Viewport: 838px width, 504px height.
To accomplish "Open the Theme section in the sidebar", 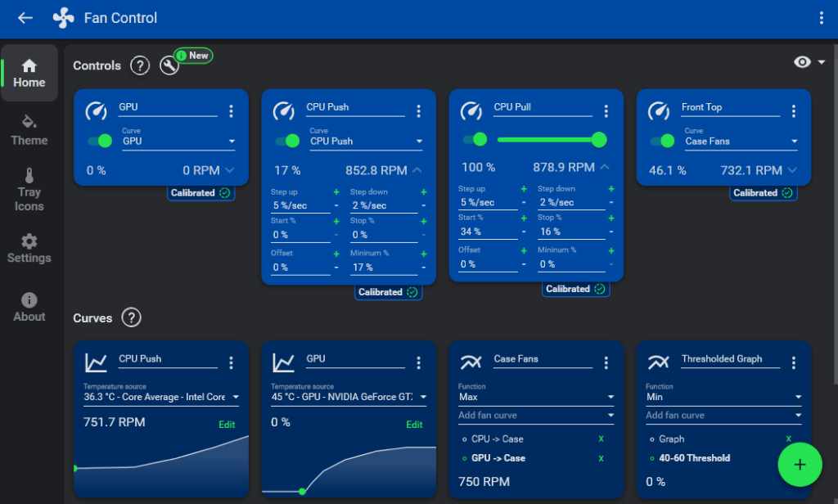I will [x=29, y=132].
